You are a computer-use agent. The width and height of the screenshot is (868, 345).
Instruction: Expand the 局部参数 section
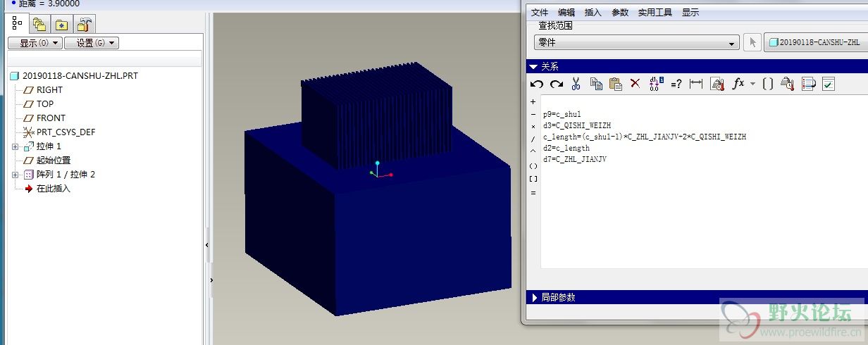(534, 297)
